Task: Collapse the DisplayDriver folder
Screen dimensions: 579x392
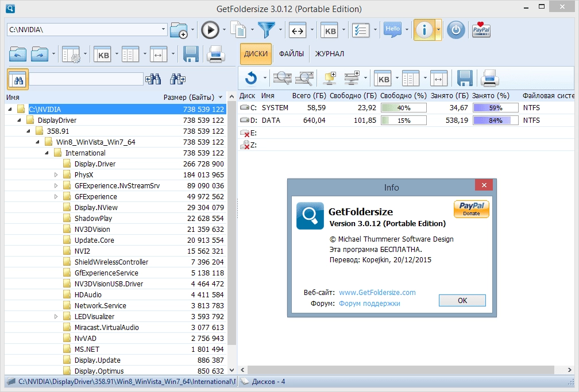Action: (x=19, y=121)
